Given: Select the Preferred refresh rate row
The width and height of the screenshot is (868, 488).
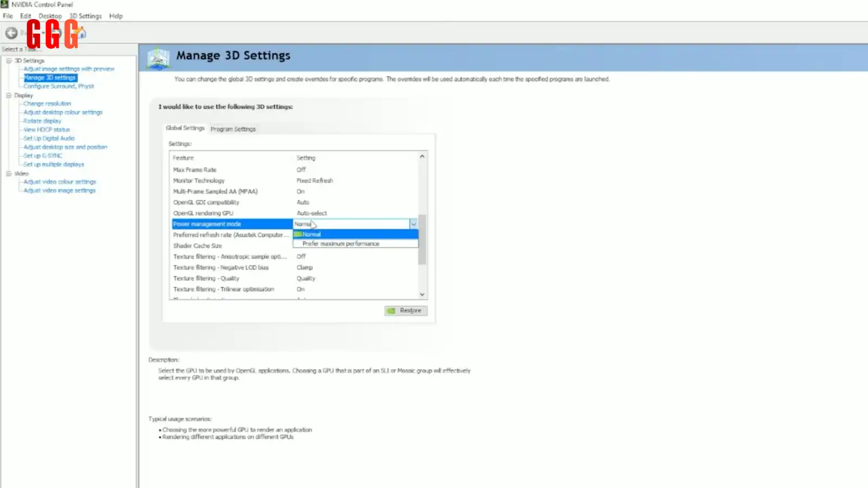Looking at the screenshot, I should tap(232, 235).
